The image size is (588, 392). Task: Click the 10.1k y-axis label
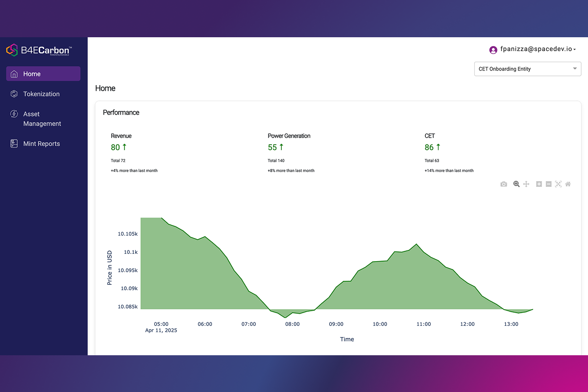click(131, 252)
